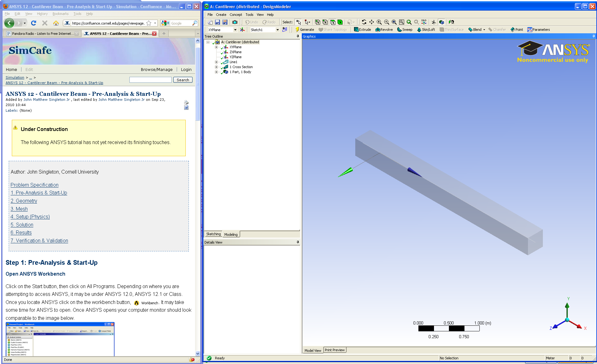Viewport: 597px width, 364px height.
Task: Open 7. Verification & Validation link
Action: coord(39,241)
